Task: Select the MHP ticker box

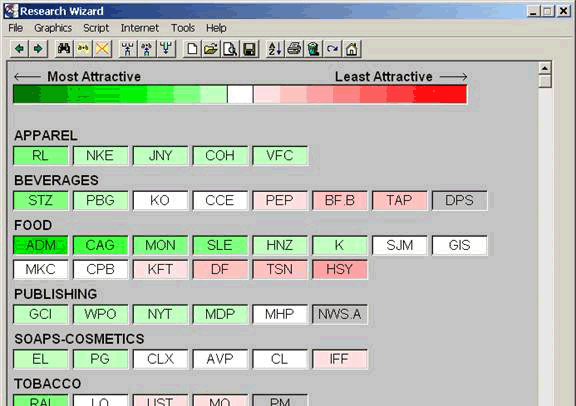Action: click(x=280, y=315)
